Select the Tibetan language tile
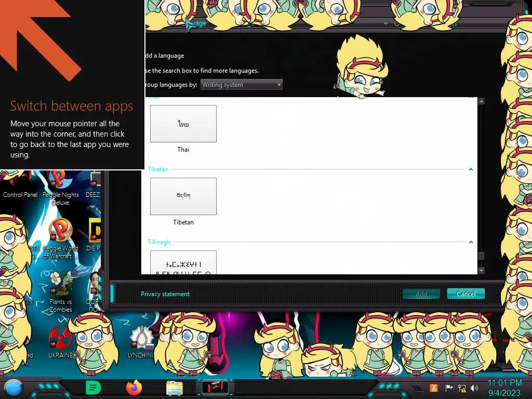 [183, 196]
